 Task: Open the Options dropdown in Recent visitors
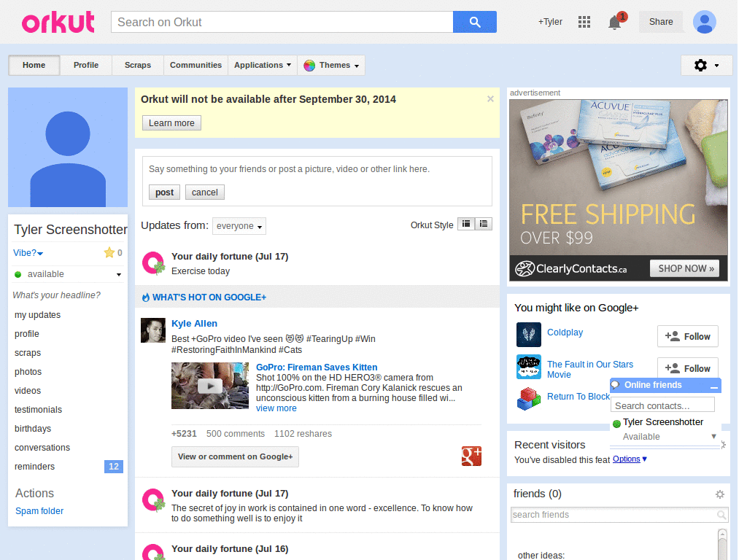630,459
